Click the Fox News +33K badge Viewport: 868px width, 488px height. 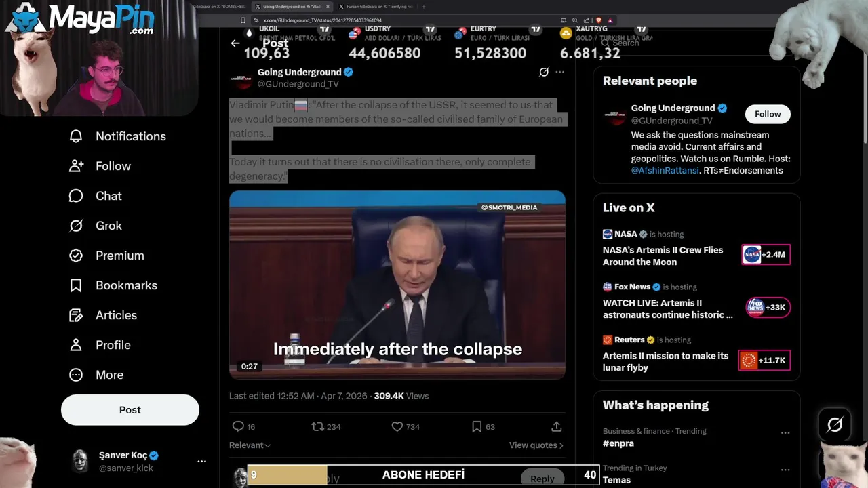click(768, 307)
